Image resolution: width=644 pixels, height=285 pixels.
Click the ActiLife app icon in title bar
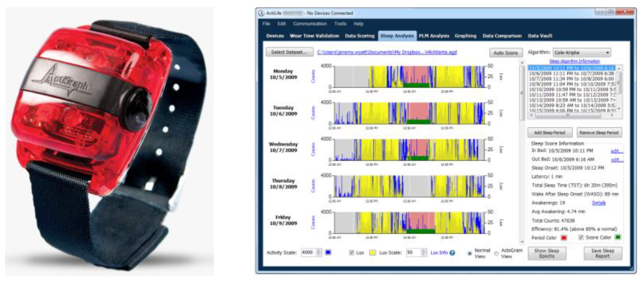point(261,13)
